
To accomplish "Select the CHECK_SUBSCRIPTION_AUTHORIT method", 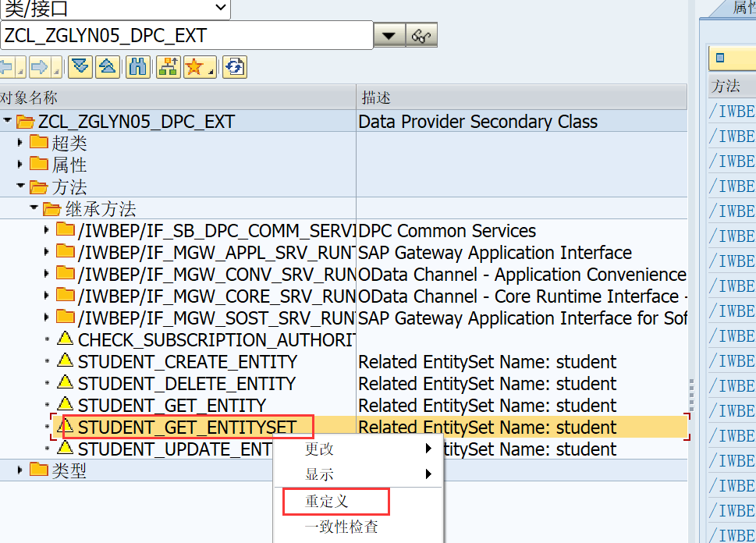I will (x=217, y=340).
